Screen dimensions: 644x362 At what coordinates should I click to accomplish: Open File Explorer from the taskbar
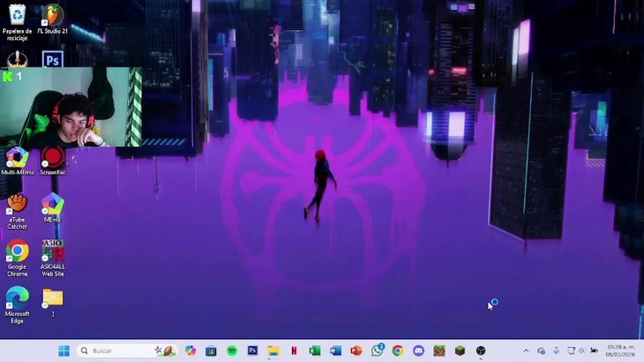pos(273,350)
